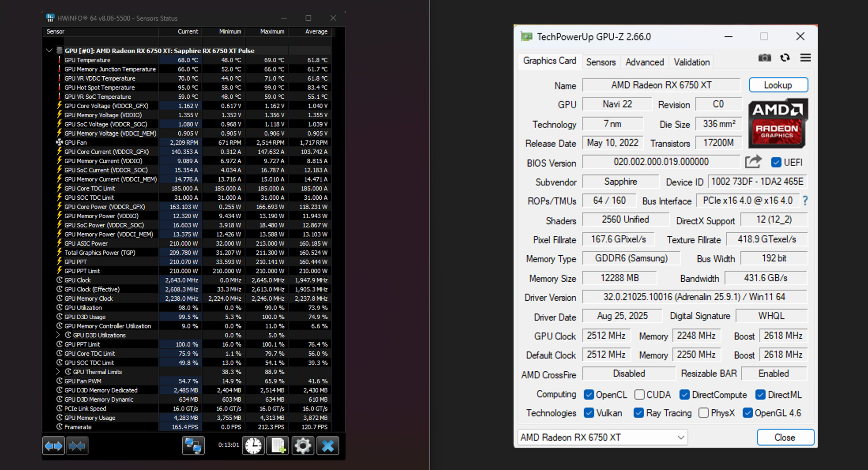This screenshot has width=868, height=470.
Task: Click the BIOS export share icon in GPU-Z
Action: coord(753,162)
